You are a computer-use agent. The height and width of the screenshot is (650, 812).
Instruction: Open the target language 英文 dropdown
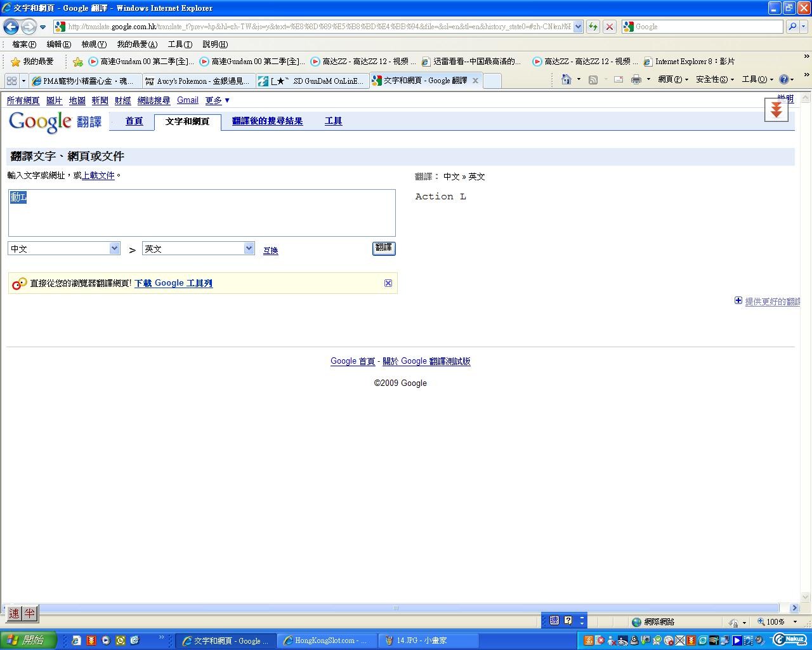point(199,249)
